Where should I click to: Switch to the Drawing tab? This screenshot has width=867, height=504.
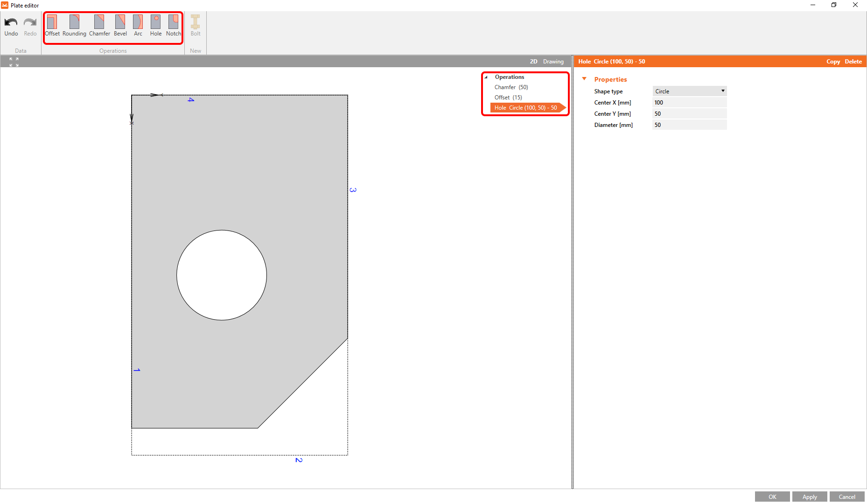[x=553, y=61]
